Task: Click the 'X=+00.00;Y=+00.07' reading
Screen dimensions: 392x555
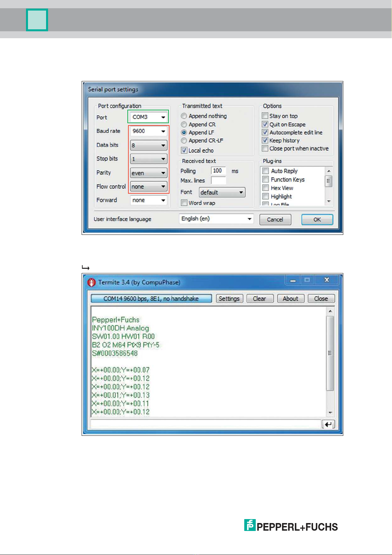Action: (121, 370)
